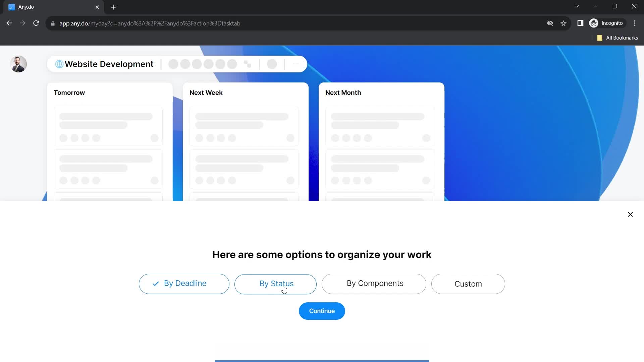644x362 pixels.
Task: Select the By Components option
Action: [x=375, y=283]
